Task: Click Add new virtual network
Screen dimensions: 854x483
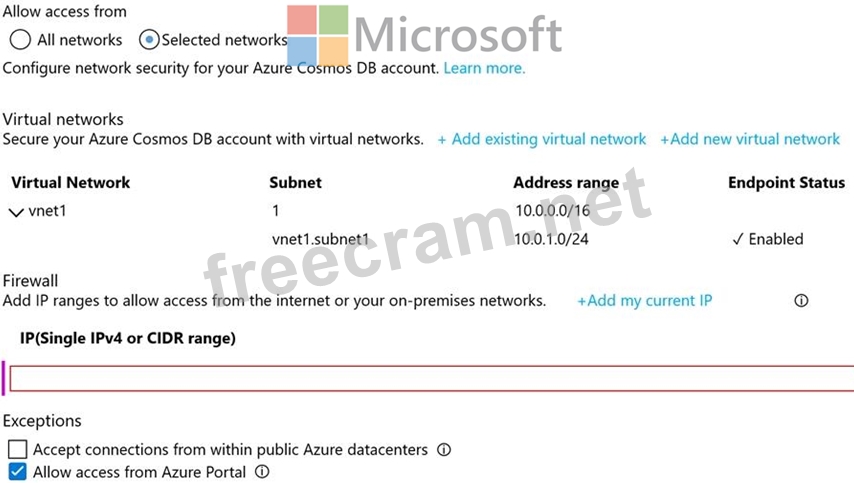Action: (x=750, y=139)
